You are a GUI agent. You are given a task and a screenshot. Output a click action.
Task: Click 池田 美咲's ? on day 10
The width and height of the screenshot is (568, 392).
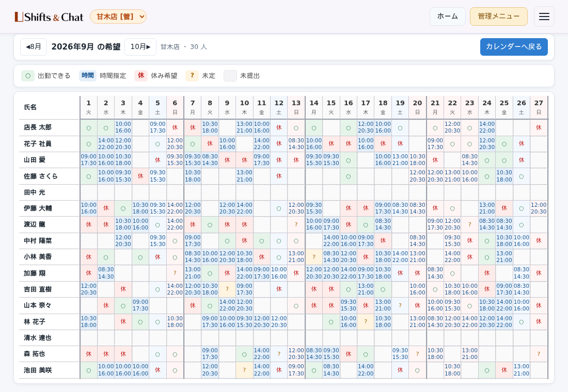pos(245,370)
